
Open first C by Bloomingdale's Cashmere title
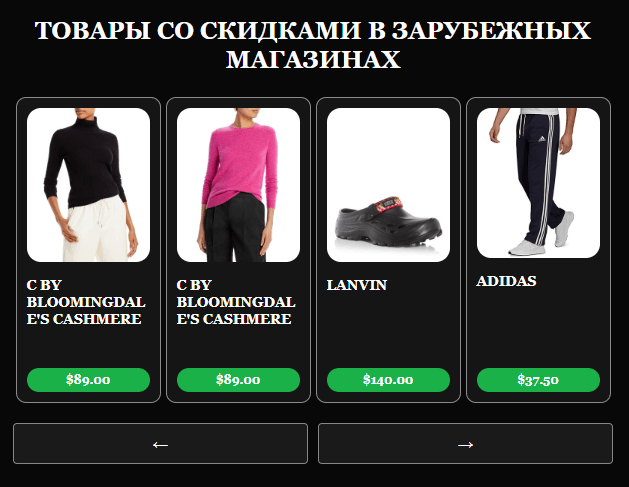(86, 302)
